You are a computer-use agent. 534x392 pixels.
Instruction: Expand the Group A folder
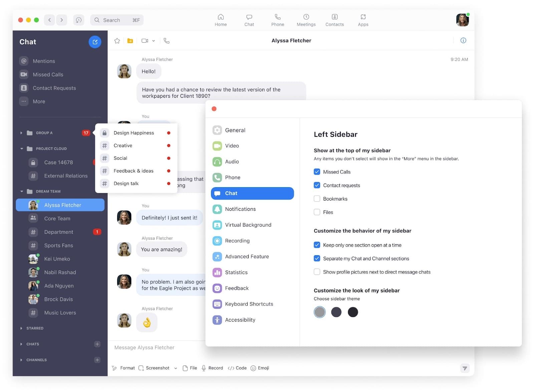pyautogui.click(x=21, y=133)
